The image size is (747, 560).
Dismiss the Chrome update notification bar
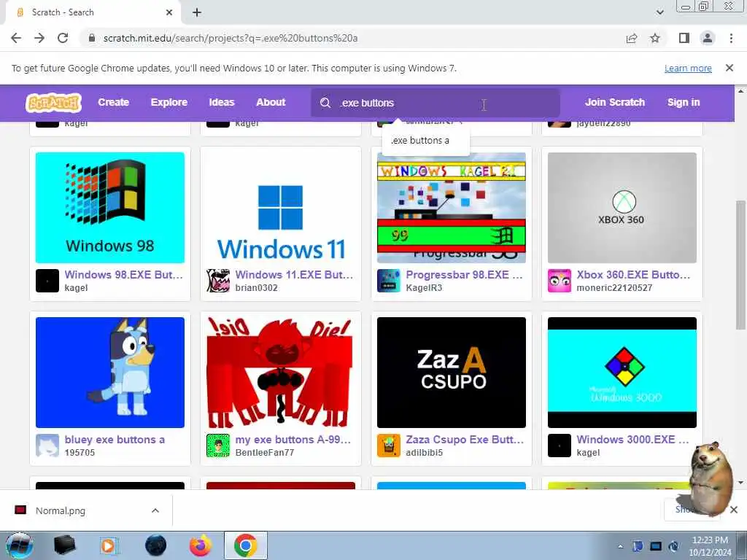click(729, 68)
